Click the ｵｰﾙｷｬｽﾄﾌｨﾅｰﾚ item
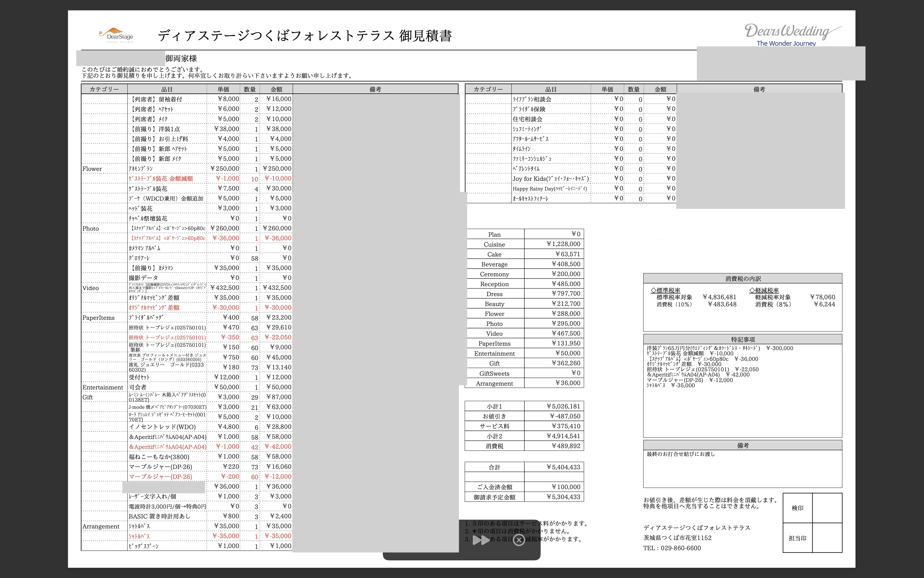 530,198
